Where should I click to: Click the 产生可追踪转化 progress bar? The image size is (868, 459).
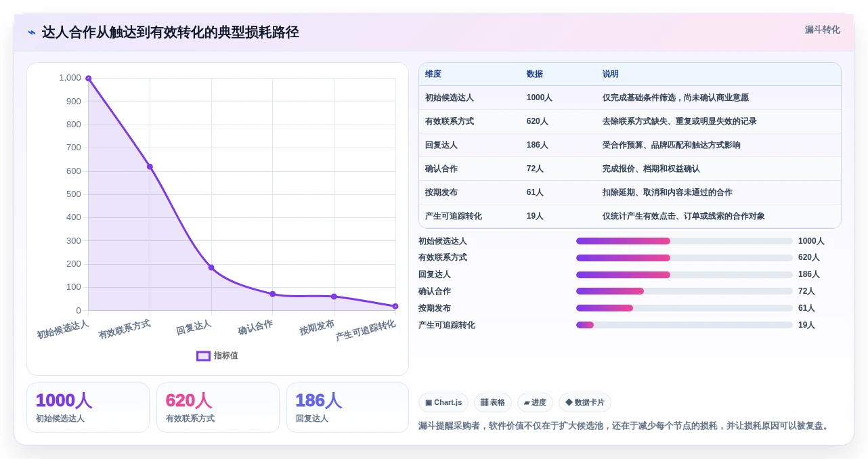tap(685, 325)
